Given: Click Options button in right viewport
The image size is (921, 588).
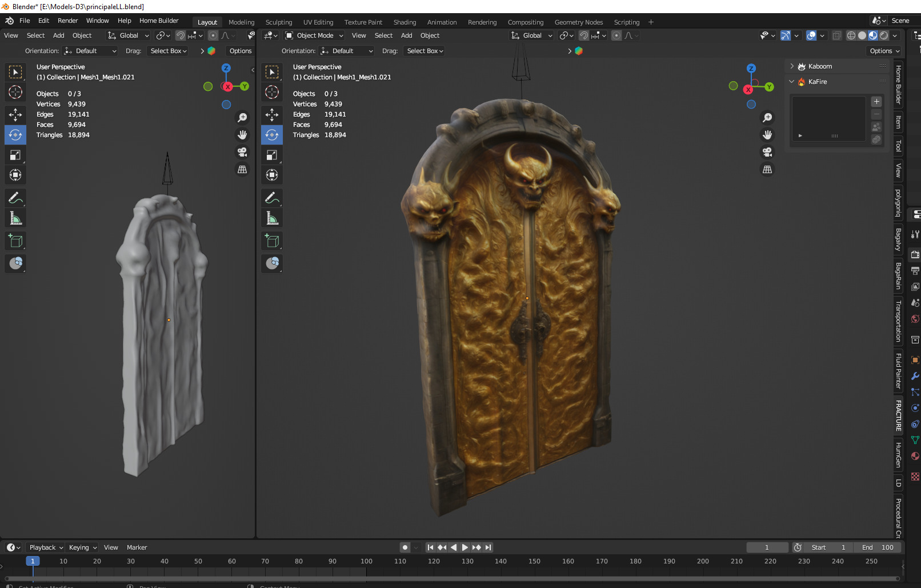Looking at the screenshot, I should click(x=884, y=51).
